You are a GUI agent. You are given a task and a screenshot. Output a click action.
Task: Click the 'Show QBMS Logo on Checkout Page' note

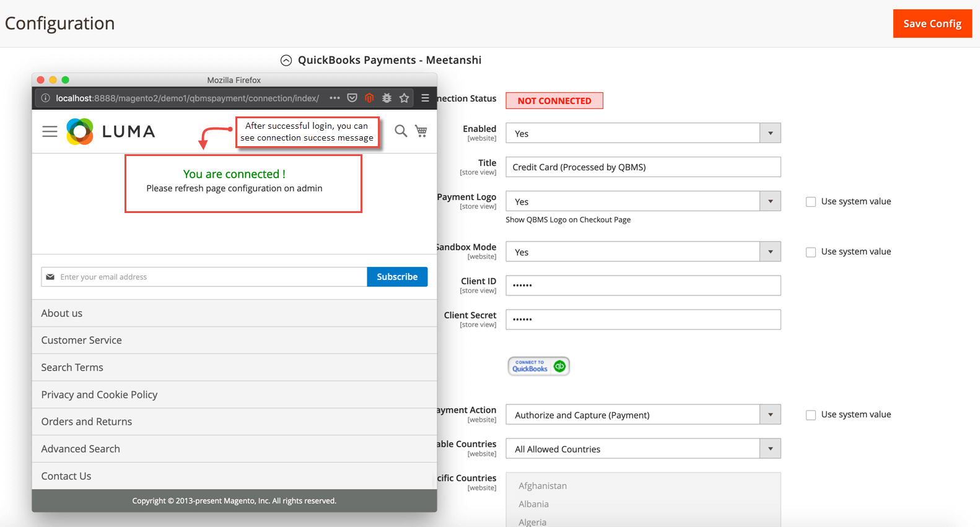coord(568,220)
